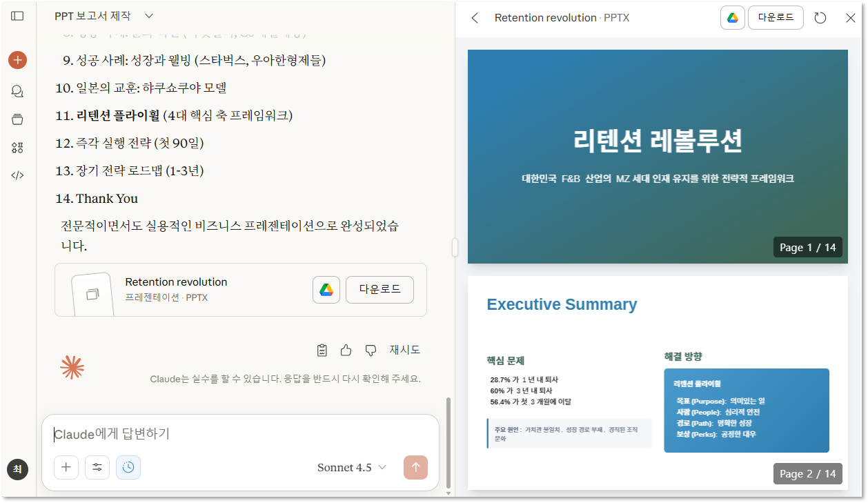Open the Sonnet 4.5 model selector
868x503 pixels.
[351, 467]
